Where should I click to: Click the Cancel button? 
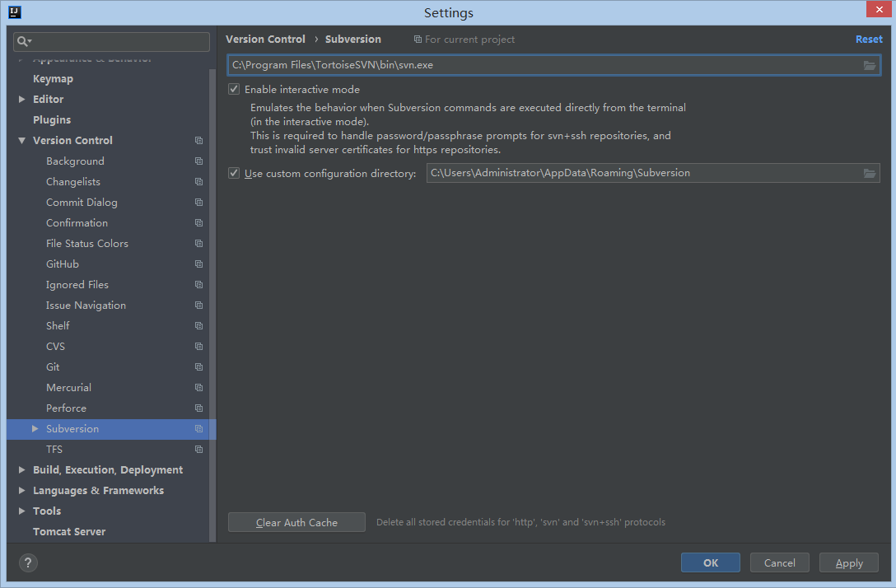[779, 562]
